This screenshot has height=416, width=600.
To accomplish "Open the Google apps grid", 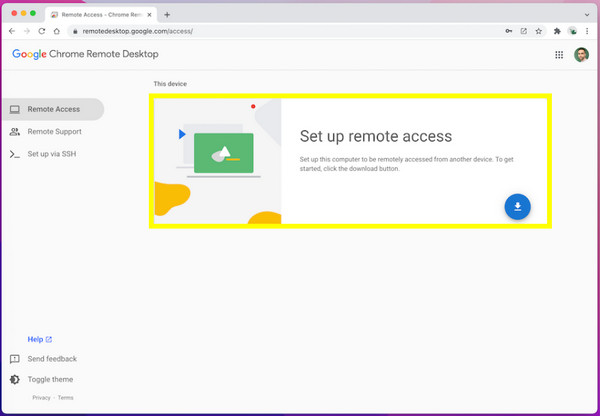I will click(559, 55).
